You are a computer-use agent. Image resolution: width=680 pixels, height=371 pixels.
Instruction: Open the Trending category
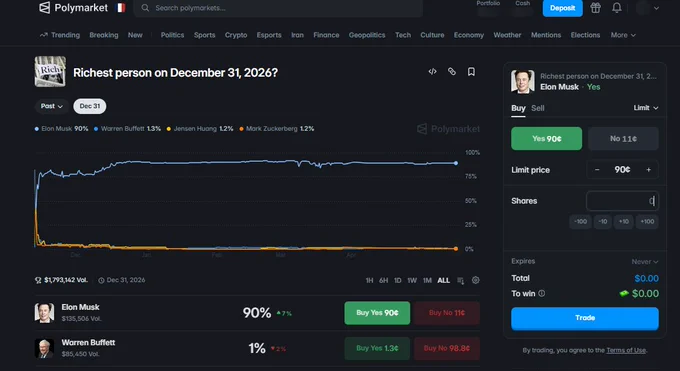65,35
